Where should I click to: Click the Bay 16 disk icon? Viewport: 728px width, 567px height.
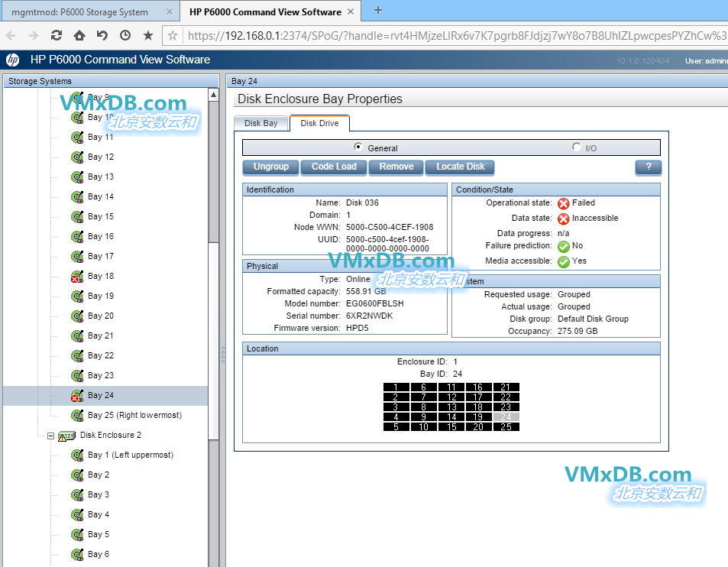77,236
